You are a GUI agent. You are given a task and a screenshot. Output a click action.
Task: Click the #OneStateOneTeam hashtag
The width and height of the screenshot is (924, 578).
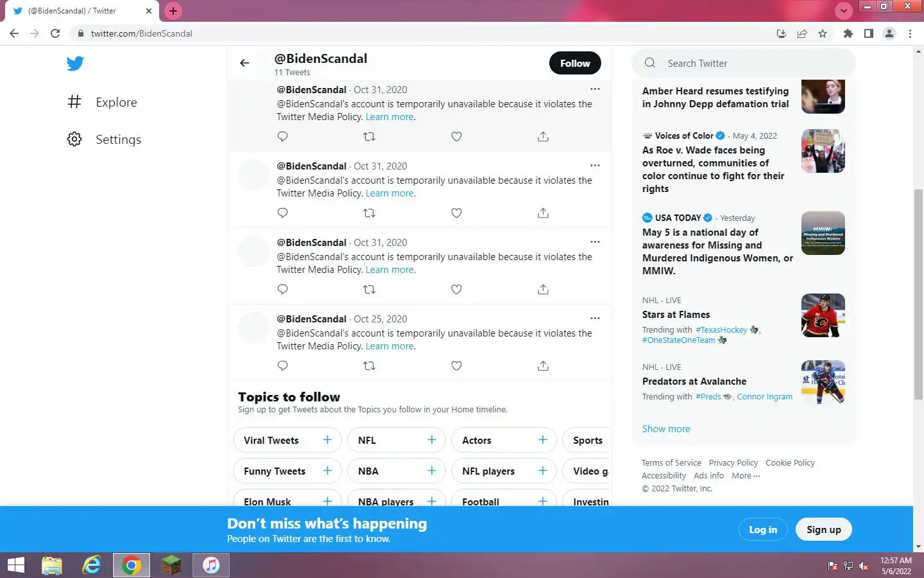(679, 340)
